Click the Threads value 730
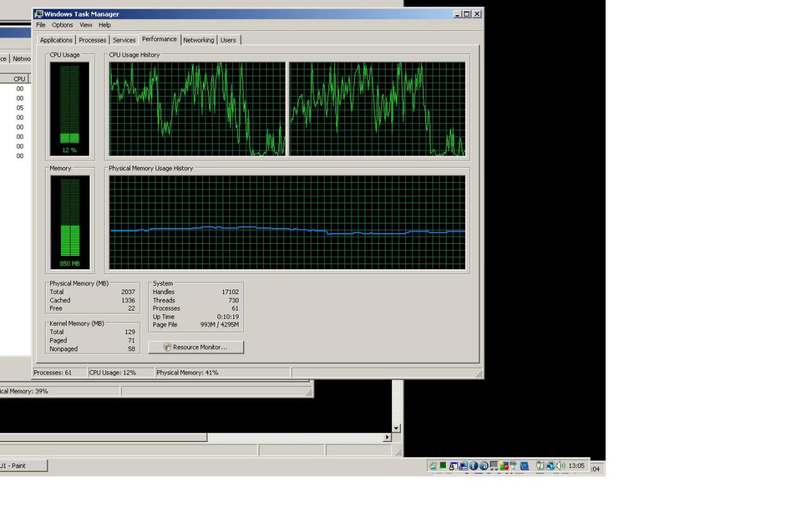812x508 pixels. click(x=233, y=300)
